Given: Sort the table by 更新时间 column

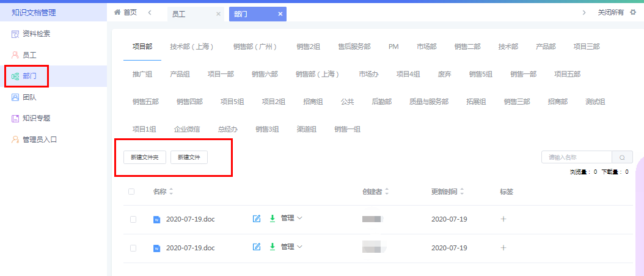Looking at the screenshot, I should click(x=448, y=192).
